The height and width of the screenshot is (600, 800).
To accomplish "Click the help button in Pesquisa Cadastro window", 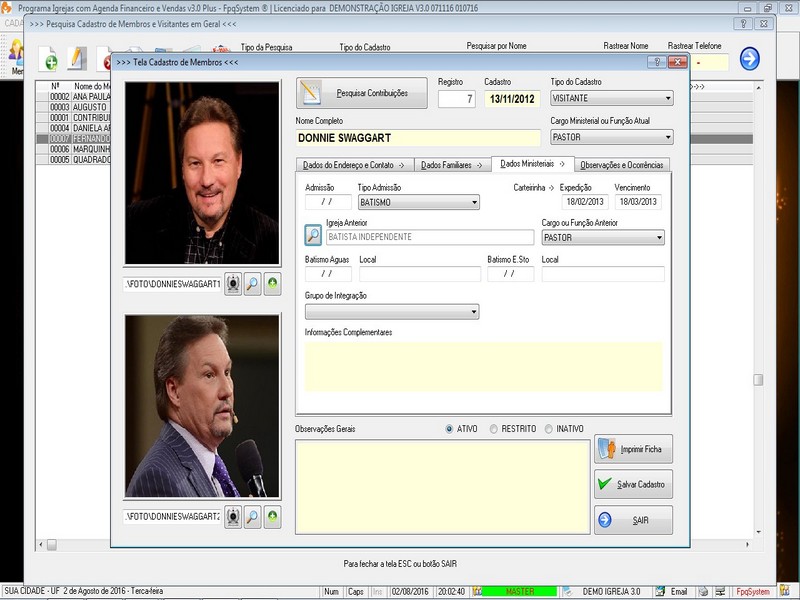I will point(743,23).
